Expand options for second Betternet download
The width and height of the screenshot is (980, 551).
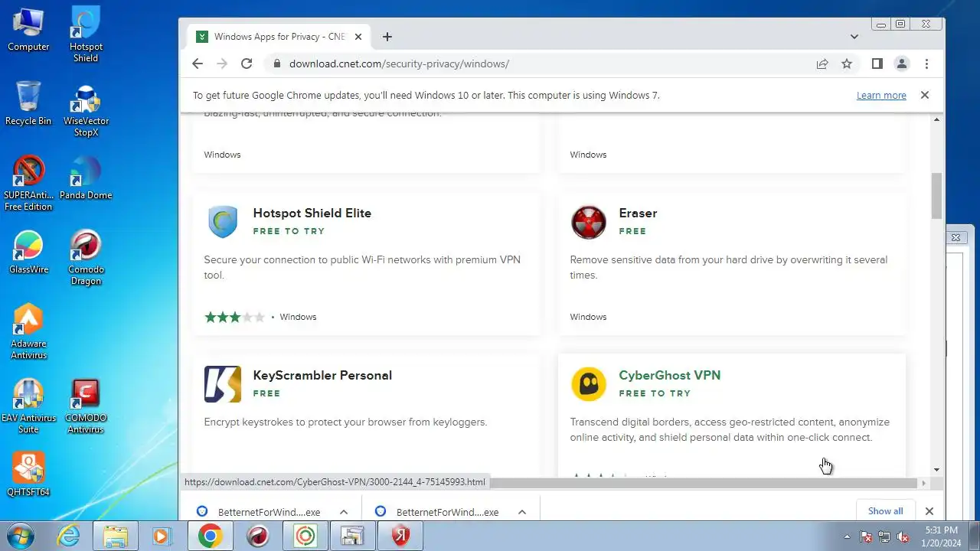[x=522, y=512]
